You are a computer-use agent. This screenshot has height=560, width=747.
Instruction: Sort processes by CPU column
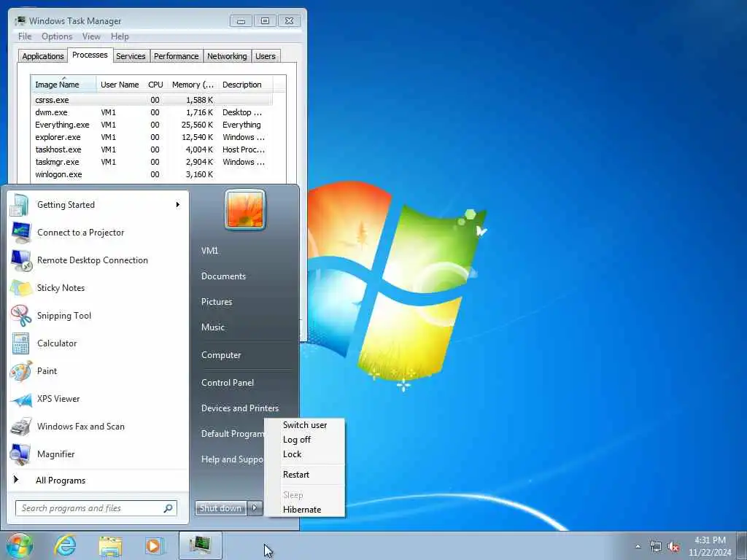coord(156,85)
